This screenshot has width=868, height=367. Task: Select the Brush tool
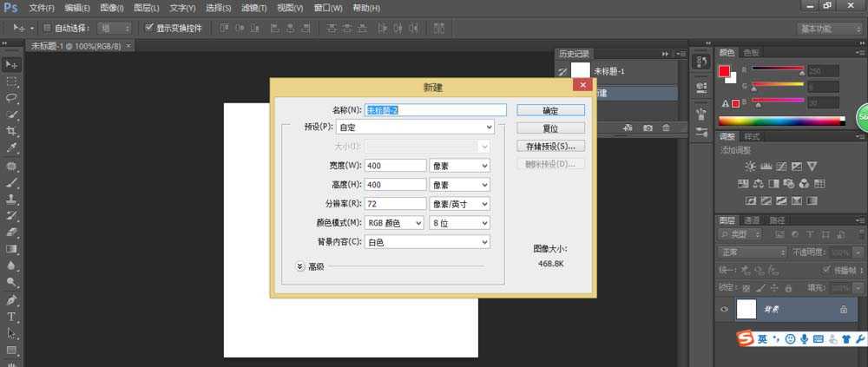click(12, 182)
